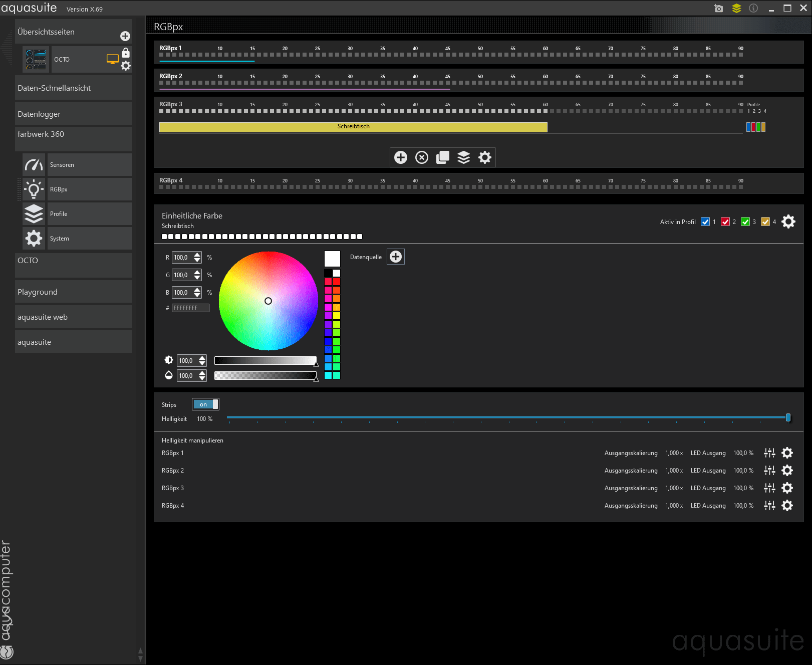Open RGBpx 1 output settings gear
The height and width of the screenshot is (665, 812).
787,453
